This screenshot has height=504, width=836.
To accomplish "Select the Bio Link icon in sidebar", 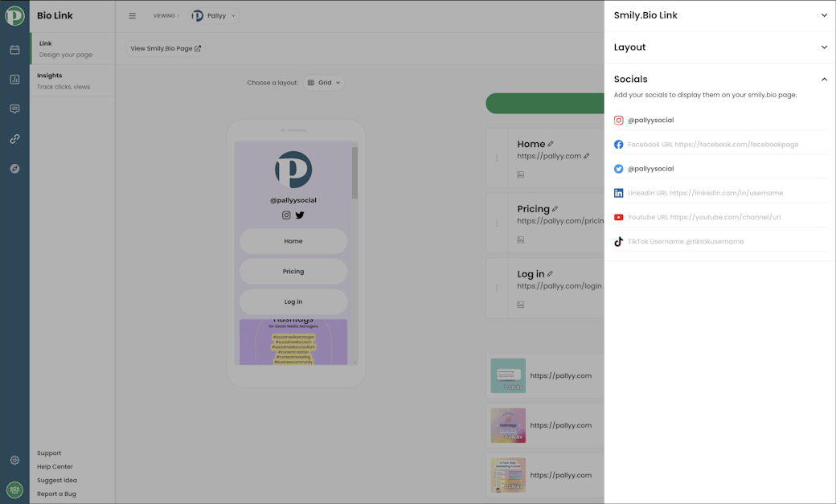I will 14,138.
